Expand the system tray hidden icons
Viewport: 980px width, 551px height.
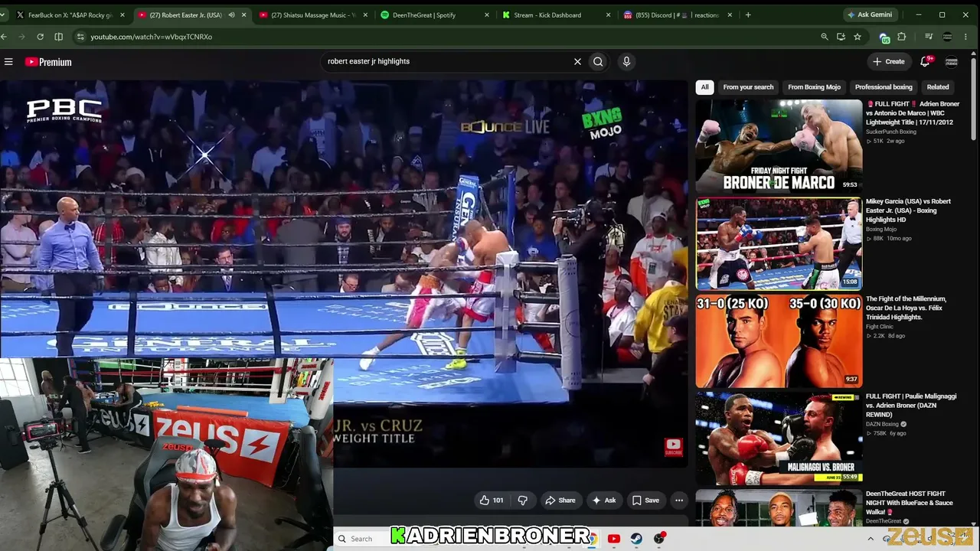pyautogui.click(x=871, y=539)
